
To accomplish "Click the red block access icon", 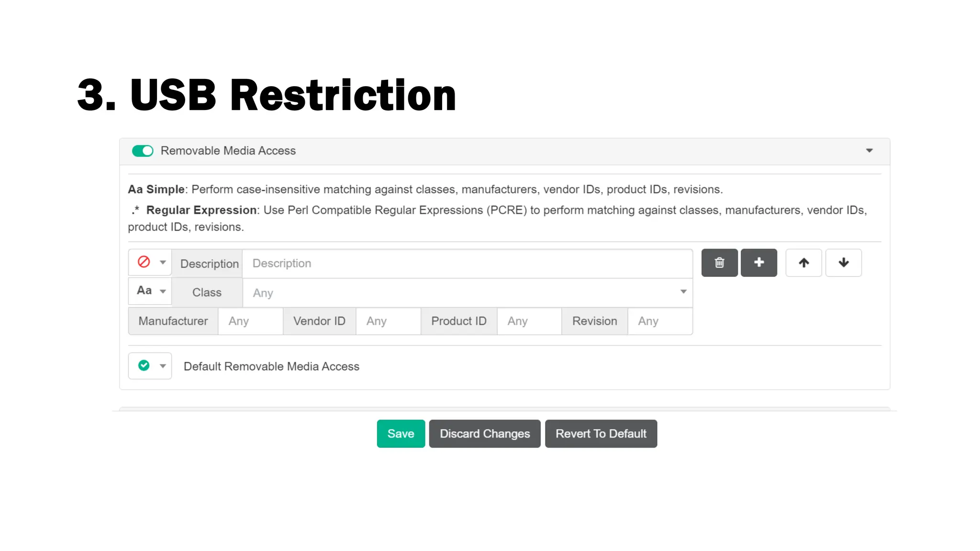I will (144, 262).
